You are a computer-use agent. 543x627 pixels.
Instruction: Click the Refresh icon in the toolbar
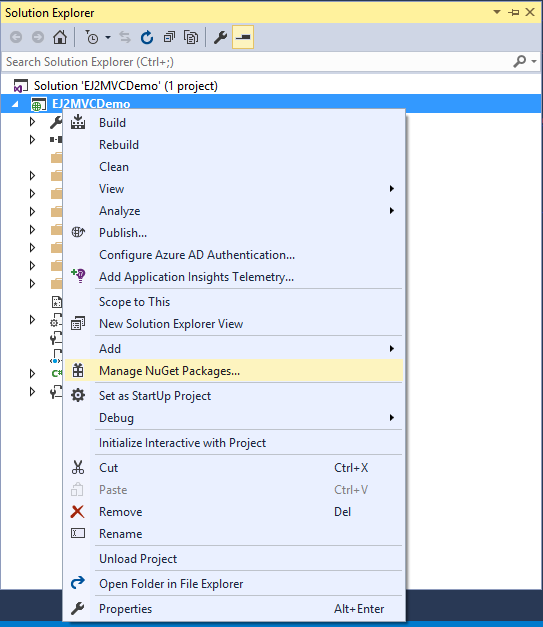click(147, 38)
